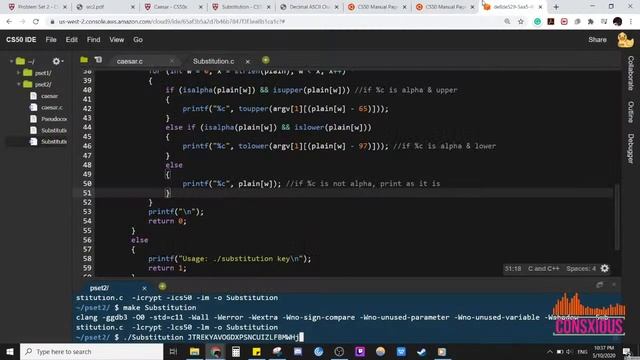Open the Debugger side panel
The image size is (640, 360).
(x=631, y=149)
